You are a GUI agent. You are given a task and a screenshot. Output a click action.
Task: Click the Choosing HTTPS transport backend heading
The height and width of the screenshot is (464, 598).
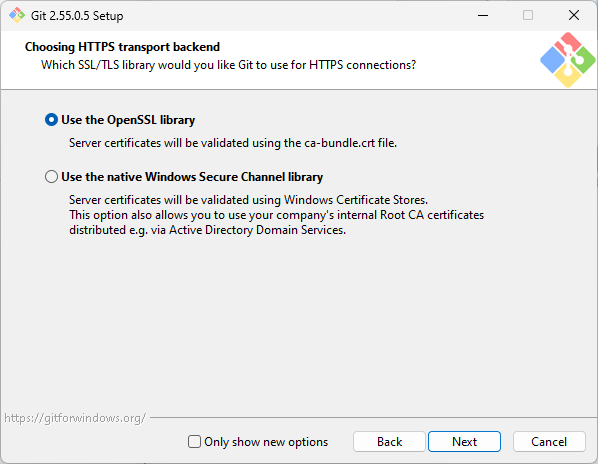point(122,47)
